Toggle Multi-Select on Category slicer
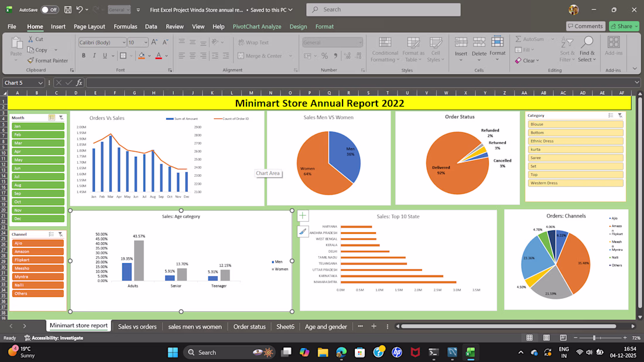Viewport: 644px width, 362px height. click(x=611, y=115)
